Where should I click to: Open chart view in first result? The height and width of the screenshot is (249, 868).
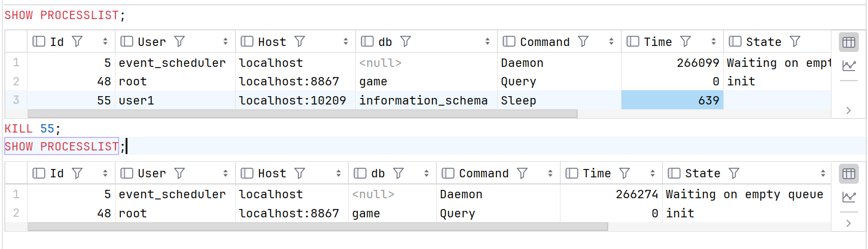tap(848, 66)
